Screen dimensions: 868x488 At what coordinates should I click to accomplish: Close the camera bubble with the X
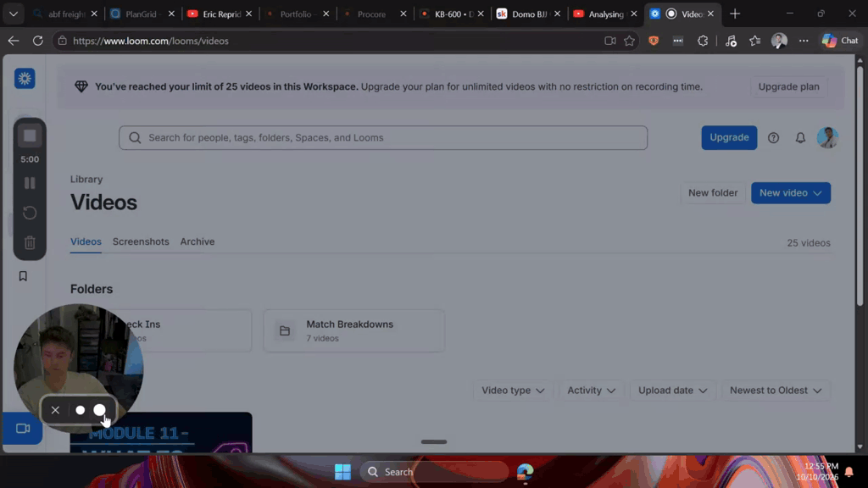click(x=55, y=410)
